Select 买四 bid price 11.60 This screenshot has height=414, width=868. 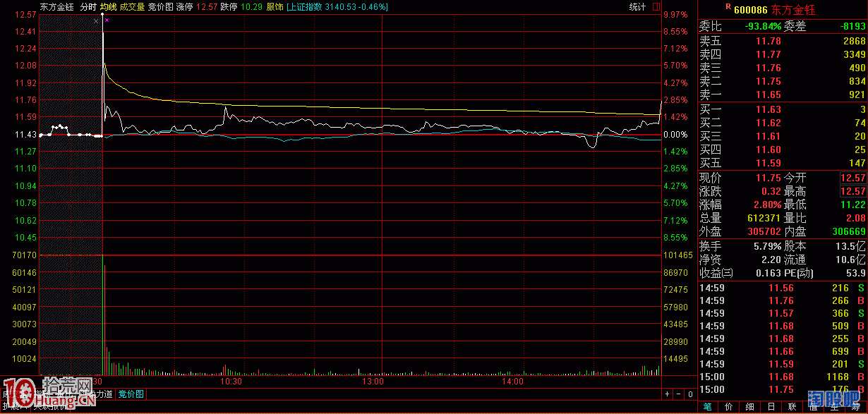pos(768,150)
